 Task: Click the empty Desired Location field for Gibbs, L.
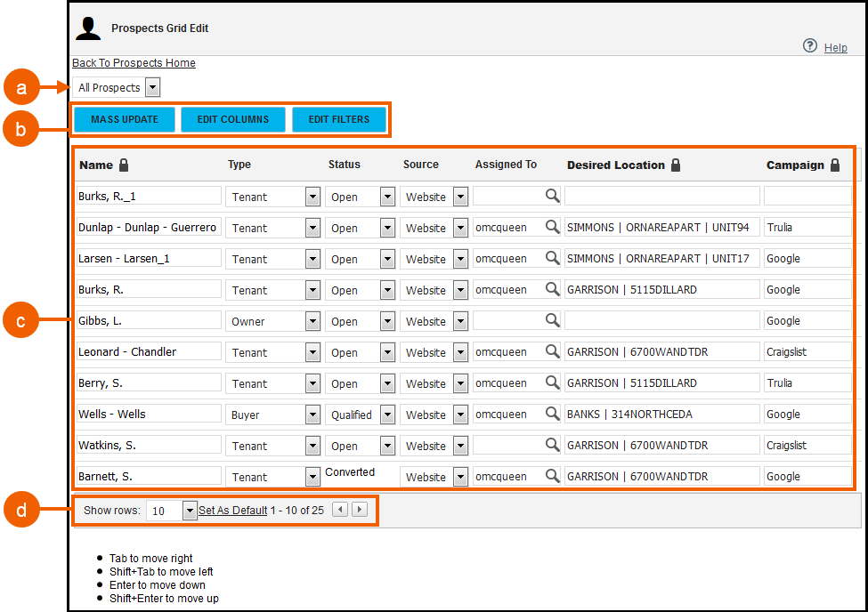(662, 321)
